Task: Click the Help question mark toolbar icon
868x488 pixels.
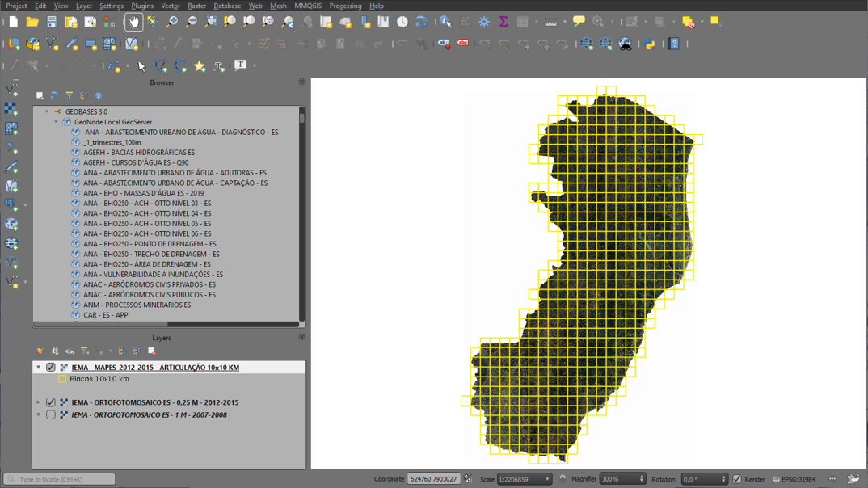Action: tap(674, 44)
